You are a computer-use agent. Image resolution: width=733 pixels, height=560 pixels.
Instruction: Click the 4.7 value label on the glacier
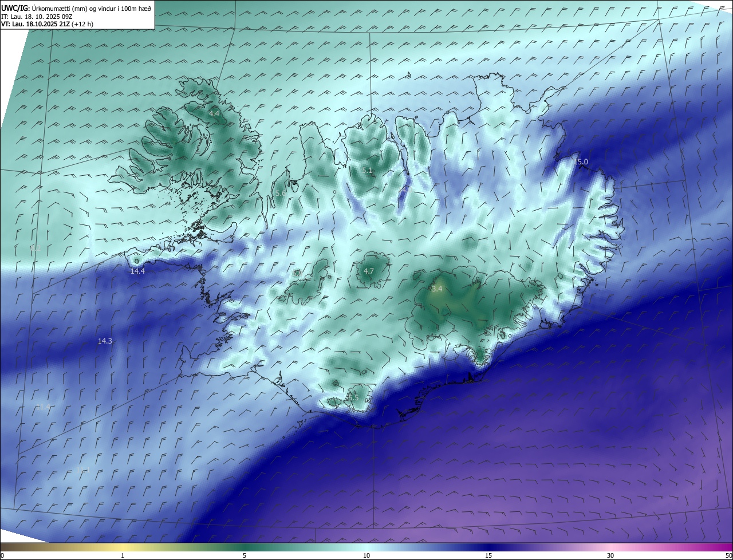point(369,271)
